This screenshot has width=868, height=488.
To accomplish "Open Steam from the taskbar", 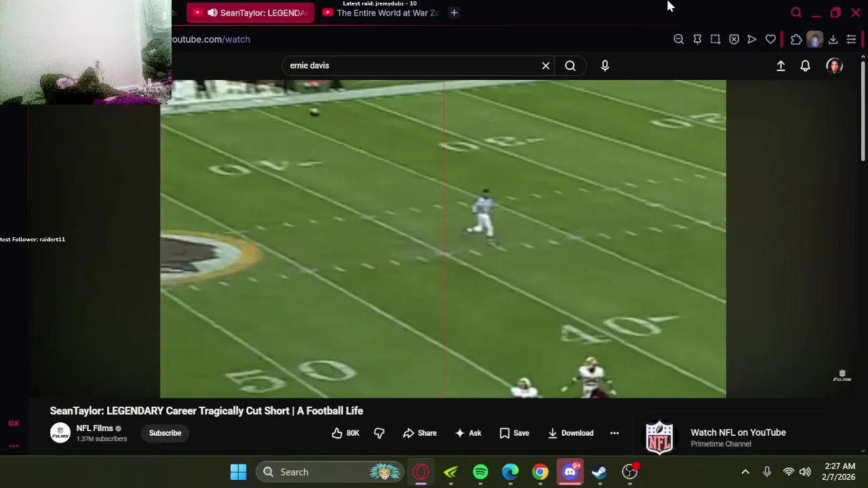I will [599, 472].
